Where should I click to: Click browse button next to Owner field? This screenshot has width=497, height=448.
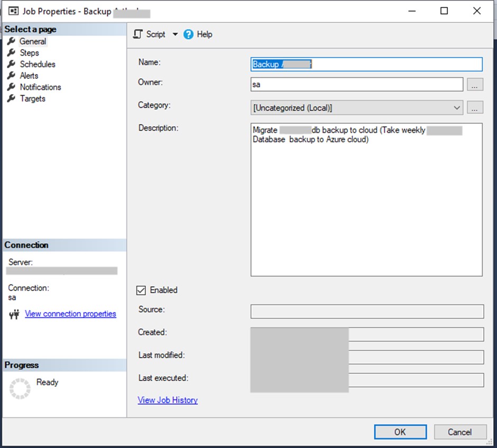point(475,85)
